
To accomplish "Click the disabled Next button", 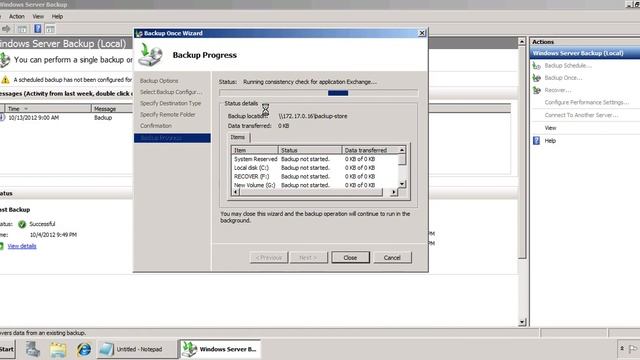I will [x=309, y=258].
